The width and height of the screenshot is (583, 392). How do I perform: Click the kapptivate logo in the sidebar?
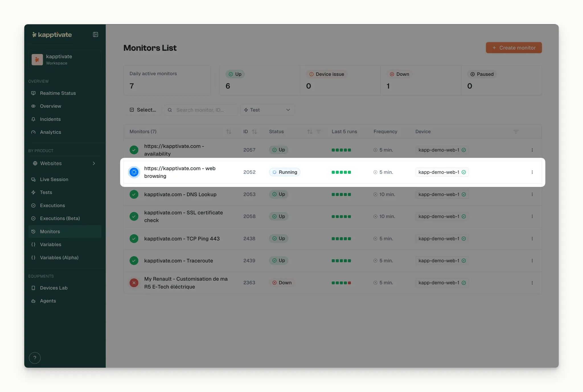pyautogui.click(x=52, y=35)
